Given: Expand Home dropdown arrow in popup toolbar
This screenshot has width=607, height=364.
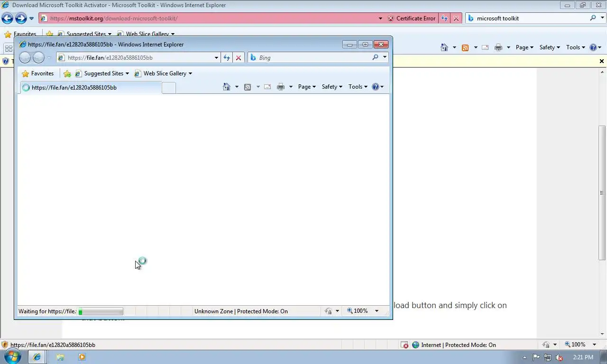Looking at the screenshot, I should (237, 87).
